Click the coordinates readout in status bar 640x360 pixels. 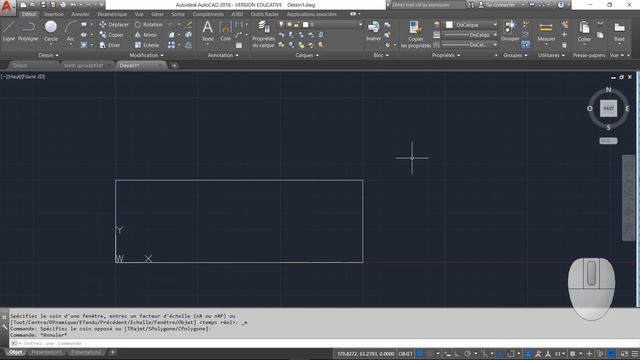point(366,353)
